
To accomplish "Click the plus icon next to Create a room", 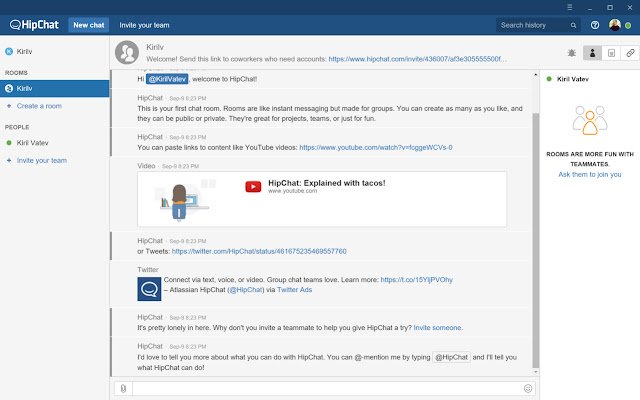I will 9,106.
